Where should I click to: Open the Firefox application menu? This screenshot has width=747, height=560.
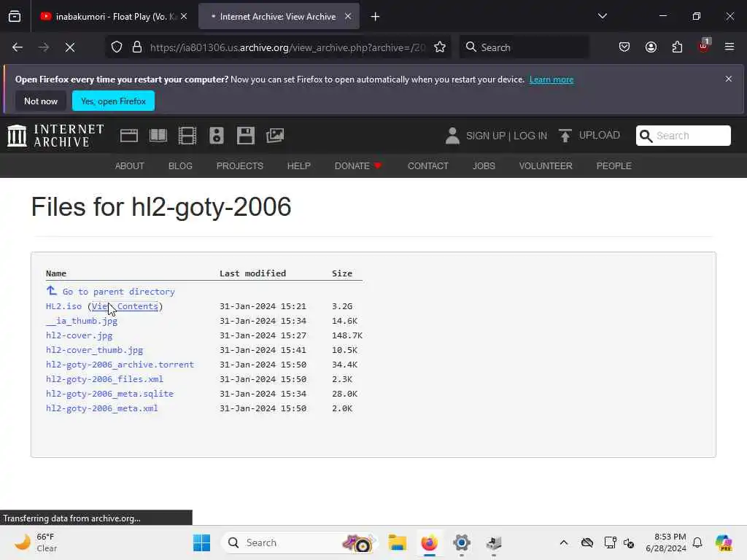pos(729,47)
